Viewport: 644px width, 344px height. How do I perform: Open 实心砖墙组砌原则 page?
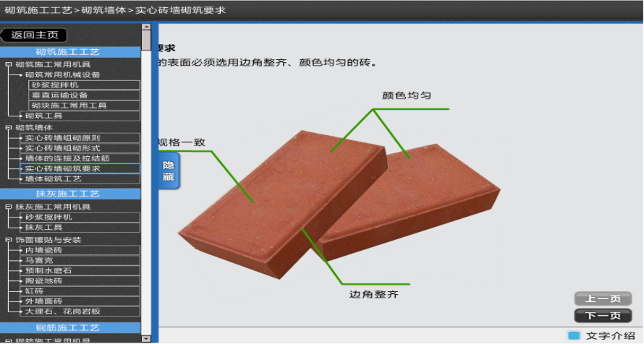click(80, 138)
